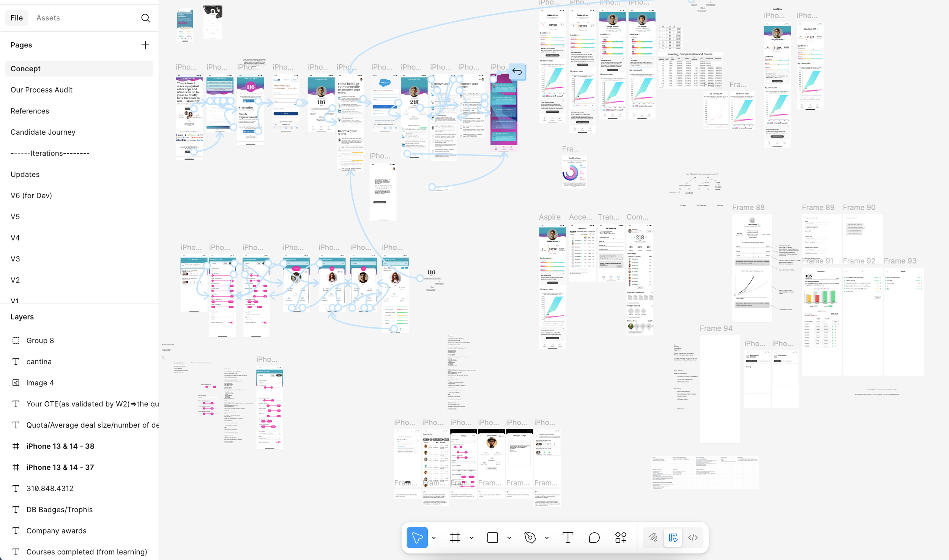Select the Move tool in bottom toolbar
949x560 pixels.
click(417, 537)
